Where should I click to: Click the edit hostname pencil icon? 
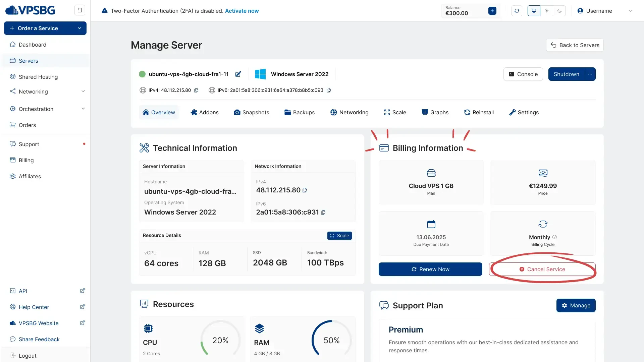point(238,74)
